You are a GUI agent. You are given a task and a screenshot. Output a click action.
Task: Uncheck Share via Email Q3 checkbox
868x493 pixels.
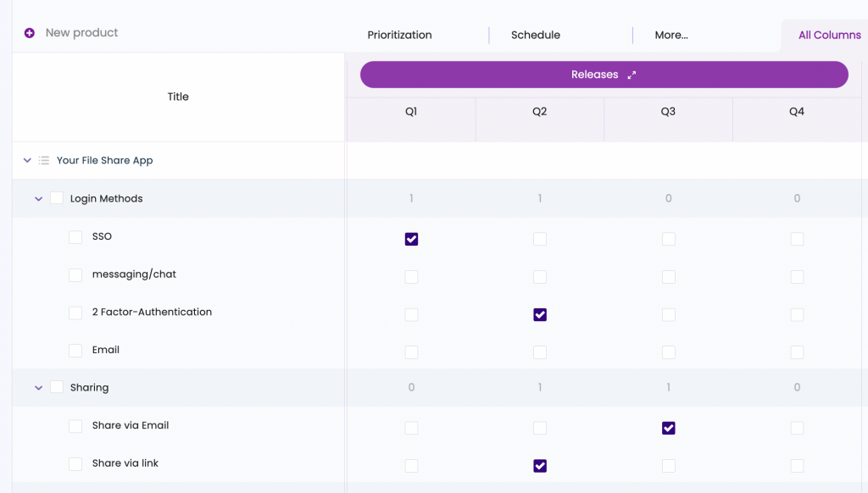(668, 428)
